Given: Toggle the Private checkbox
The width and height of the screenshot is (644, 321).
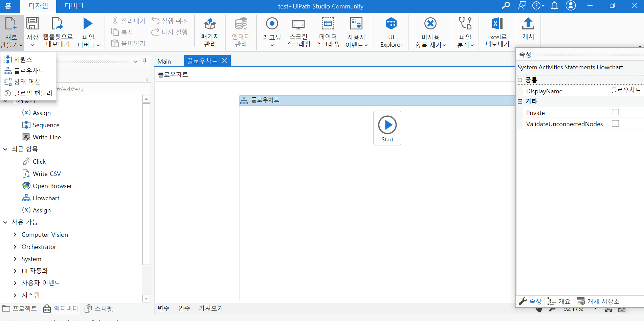Looking at the screenshot, I should click(x=615, y=112).
